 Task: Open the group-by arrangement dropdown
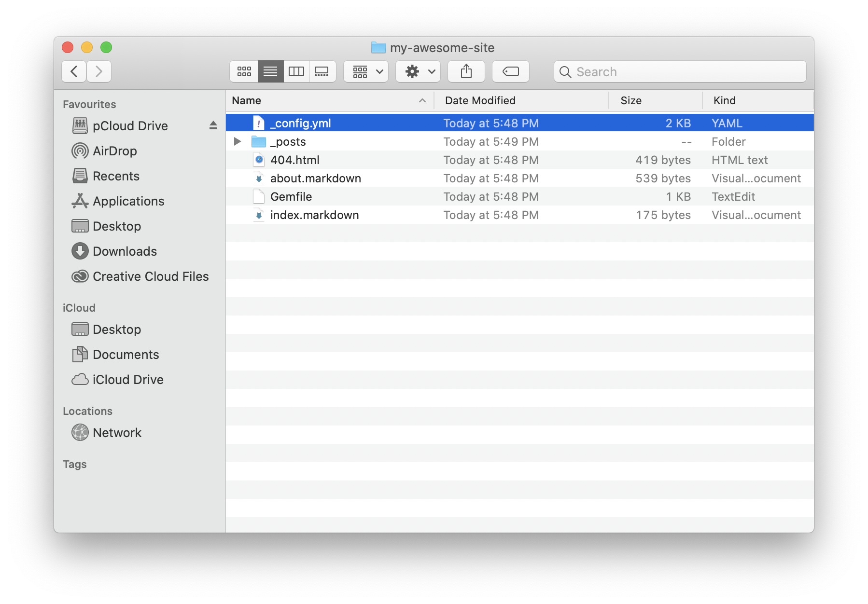(x=366, y=72)
